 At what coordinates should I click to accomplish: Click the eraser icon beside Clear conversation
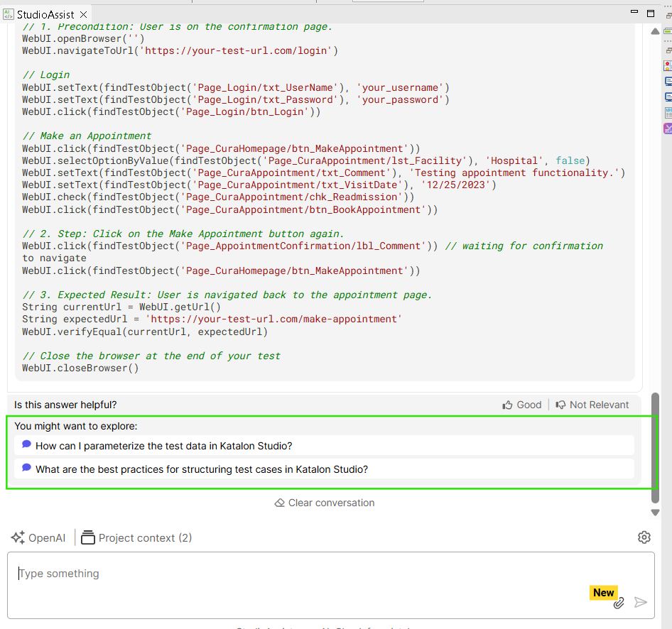(x=279, y=503)
